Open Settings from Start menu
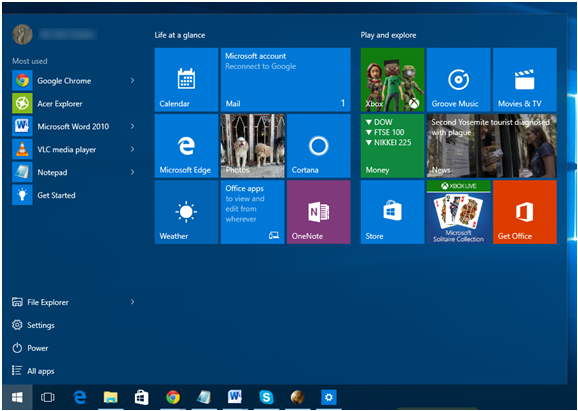This screenshot has width=578, height=411. point(34,325)
